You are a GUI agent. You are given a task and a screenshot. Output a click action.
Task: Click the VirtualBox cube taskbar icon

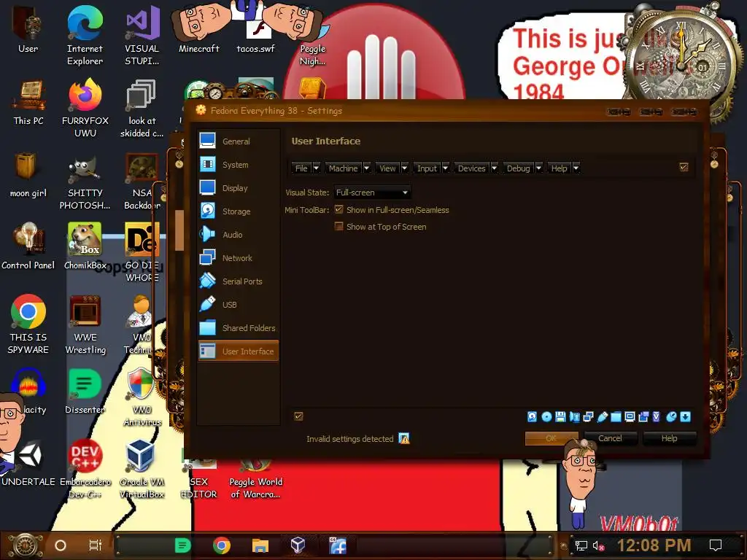coord(298,545)
